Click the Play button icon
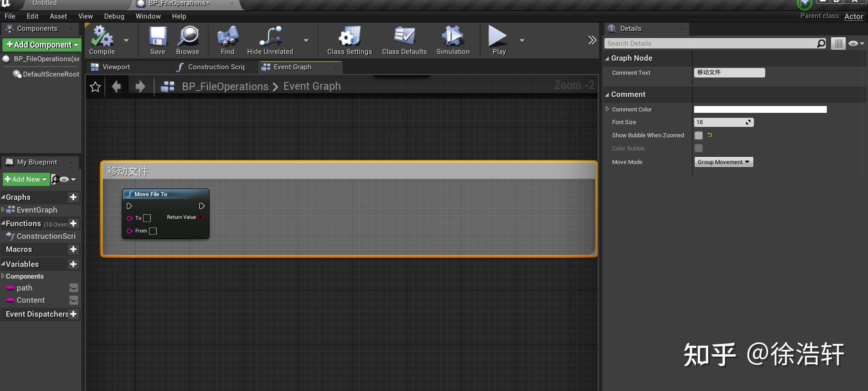 tap(498, 36)
